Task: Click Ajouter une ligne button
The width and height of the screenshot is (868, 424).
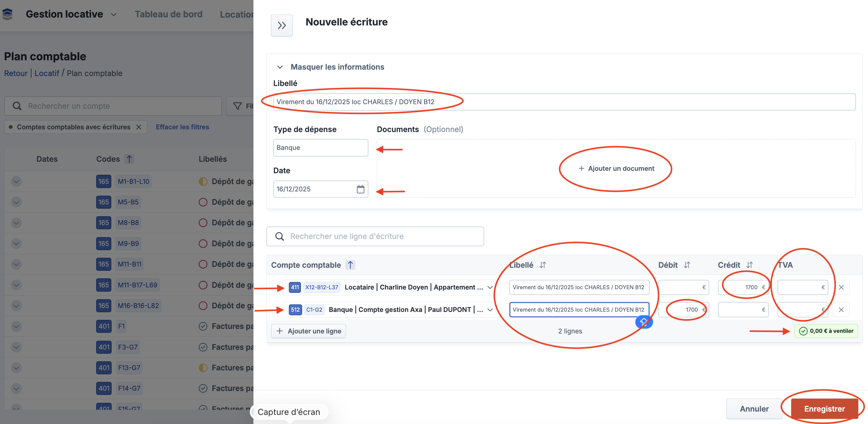Action: click(x=308, y=331)
